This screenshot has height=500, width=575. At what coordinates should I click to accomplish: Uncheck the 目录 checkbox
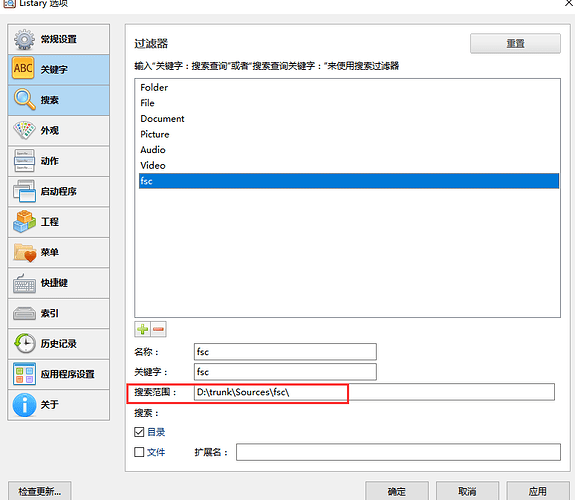pos(139,432)
